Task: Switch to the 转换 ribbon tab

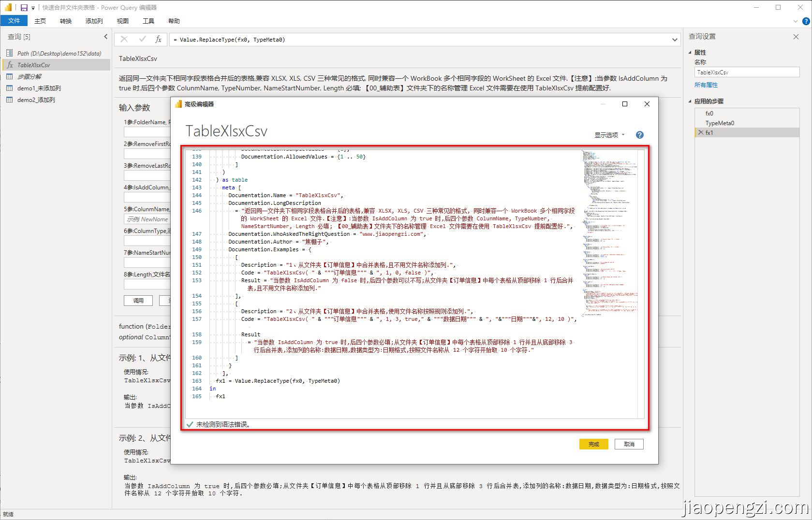Action: [x=66, y=21]
